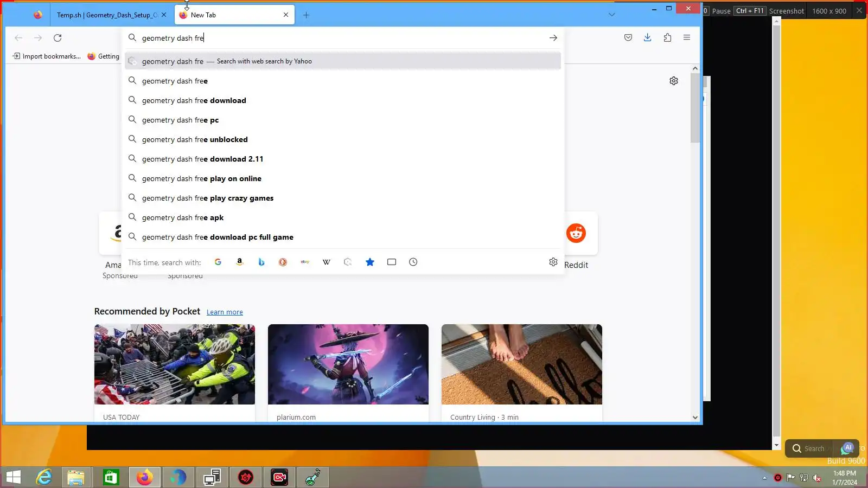Search only in Bookmarks via star icon
Screen dimensions: 868x488
[370, 262]
